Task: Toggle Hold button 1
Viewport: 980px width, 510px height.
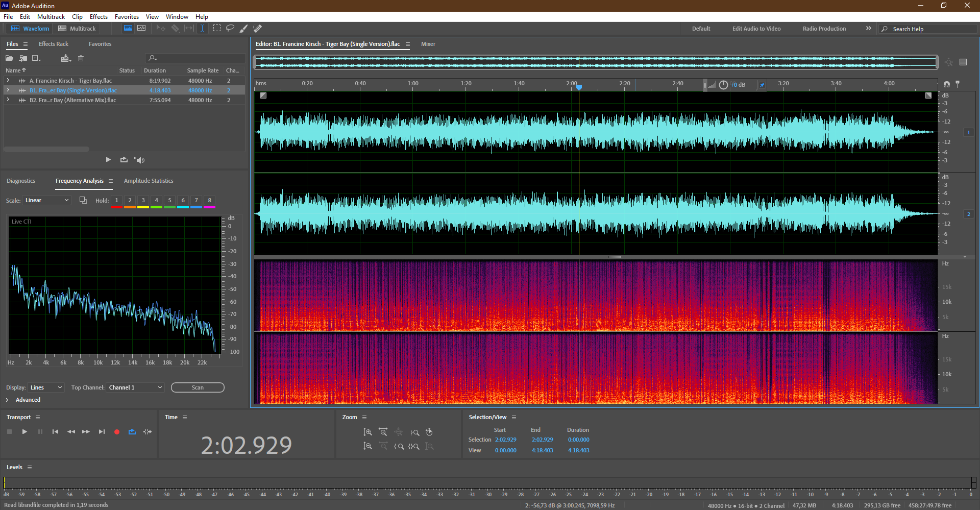Action: click(116, 201)
